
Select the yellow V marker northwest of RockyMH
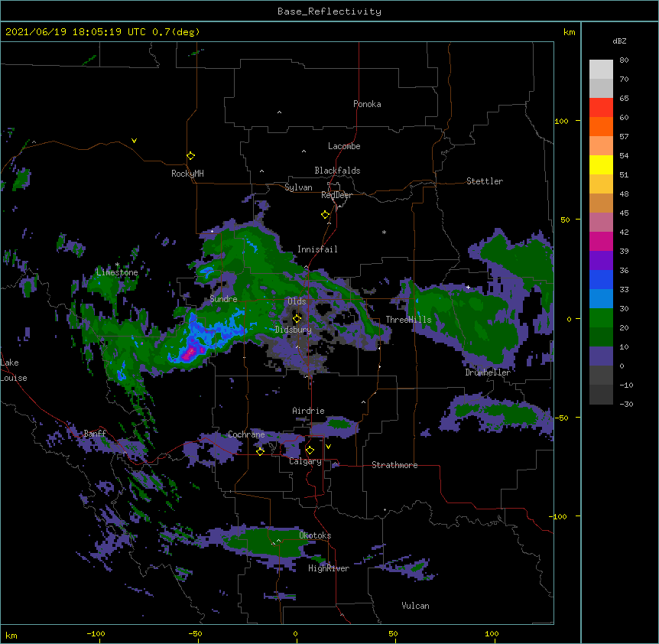134,141
